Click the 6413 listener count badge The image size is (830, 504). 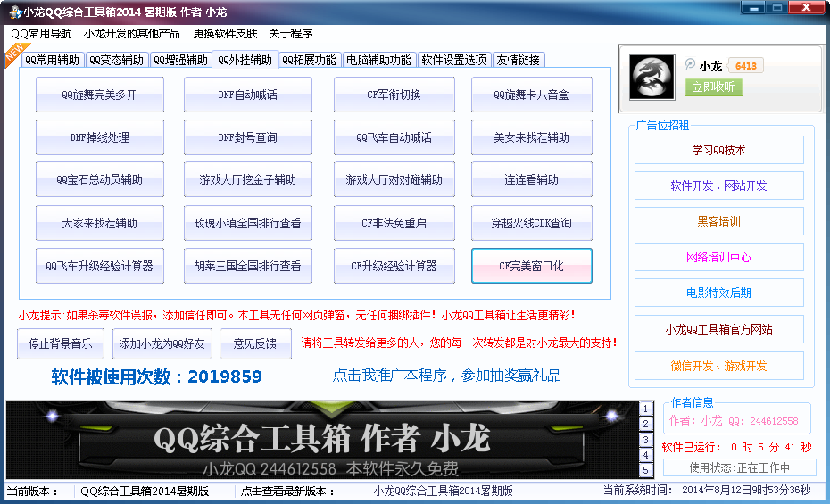(x=746, y=66)
